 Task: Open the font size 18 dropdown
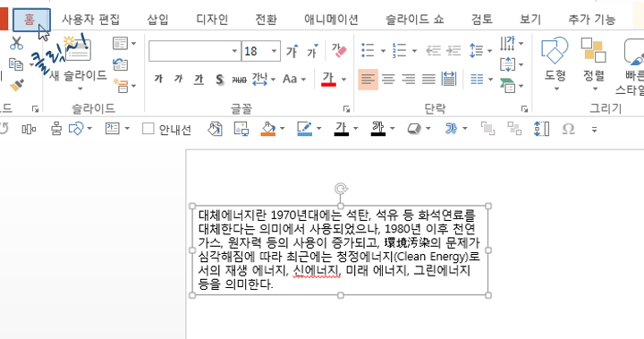point(274,51)
